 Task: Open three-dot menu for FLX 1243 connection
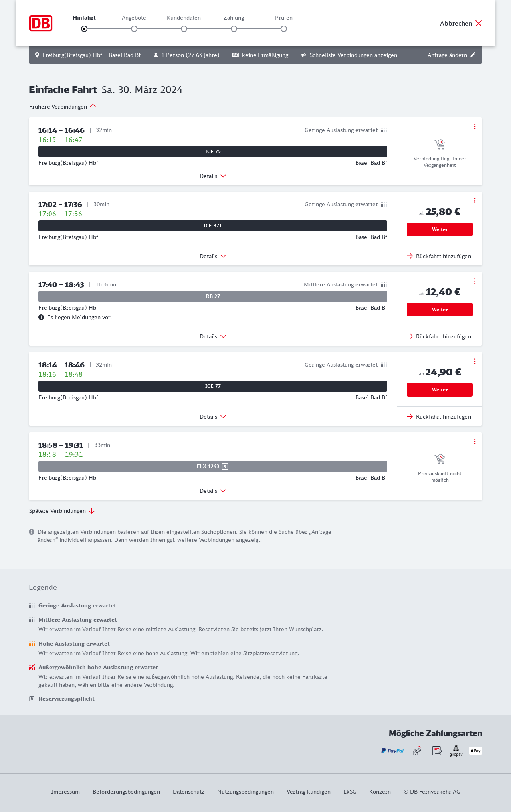[x=475, y=441]
